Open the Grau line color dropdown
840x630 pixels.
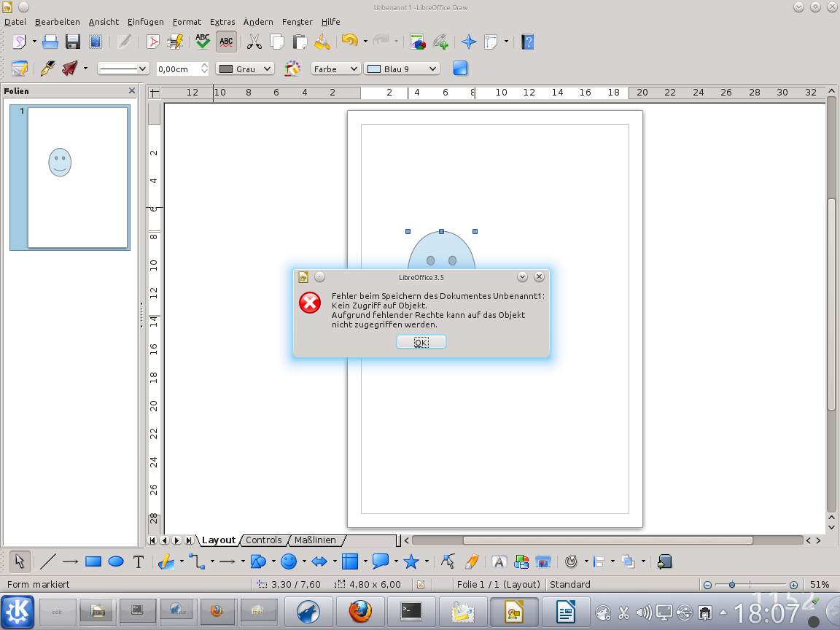[x=245, y=69]
